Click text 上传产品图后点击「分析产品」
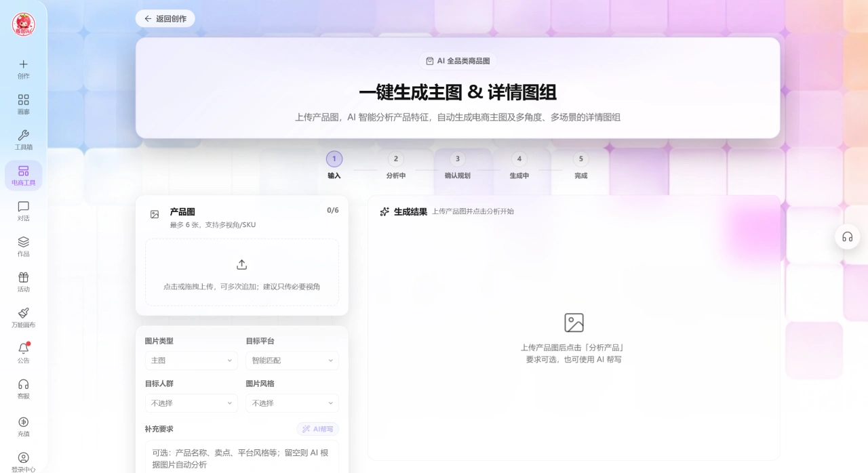 coord(574,348)
